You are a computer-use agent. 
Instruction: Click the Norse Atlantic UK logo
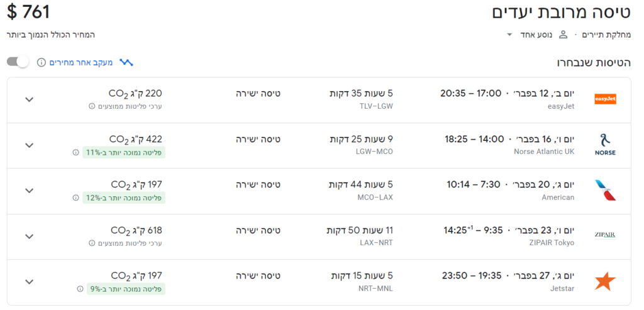pos(606,145)
